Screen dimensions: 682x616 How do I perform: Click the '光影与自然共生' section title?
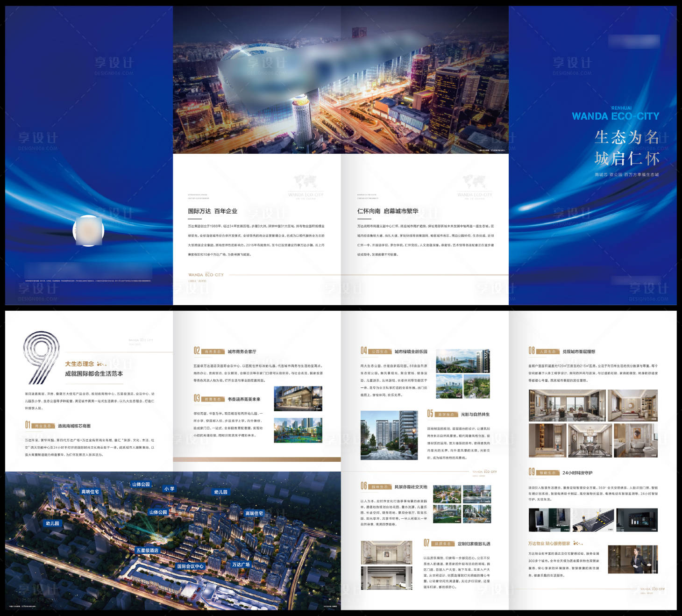coord(475,415)
